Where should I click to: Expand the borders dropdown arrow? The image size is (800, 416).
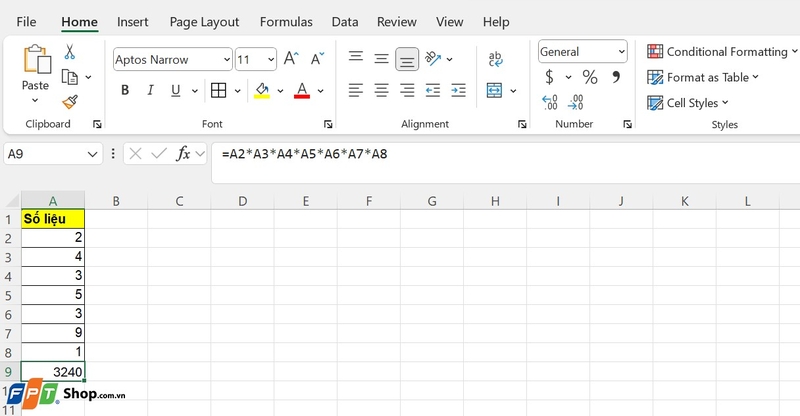[x=237, y=91]
